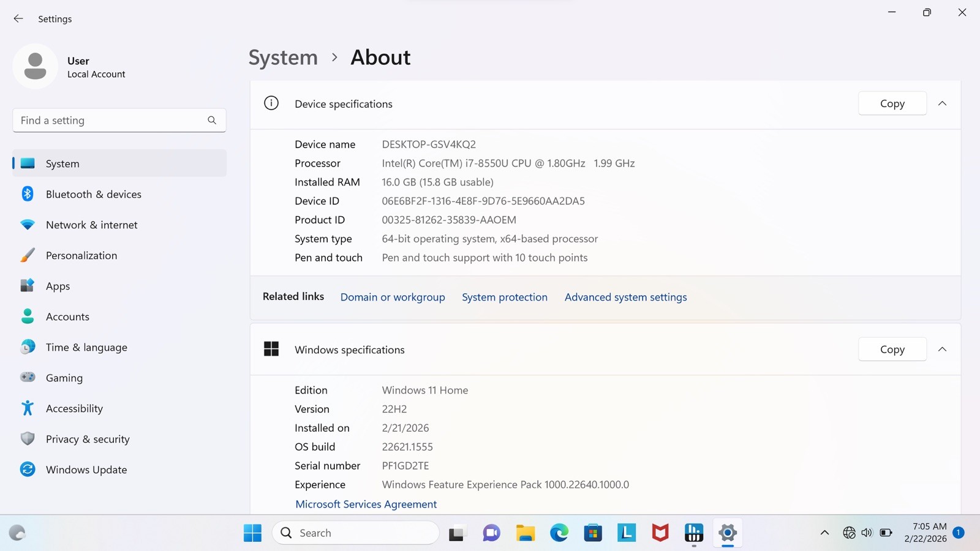Open the weather widget at taskbar's left edge
The image size is (980, 551).
coord(17,533)
